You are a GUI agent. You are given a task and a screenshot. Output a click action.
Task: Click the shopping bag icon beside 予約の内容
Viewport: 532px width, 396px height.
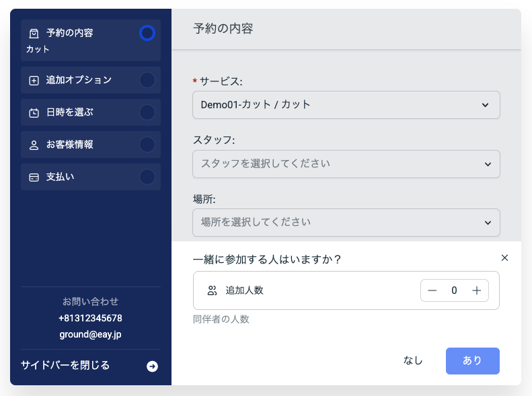coord(34,33)
